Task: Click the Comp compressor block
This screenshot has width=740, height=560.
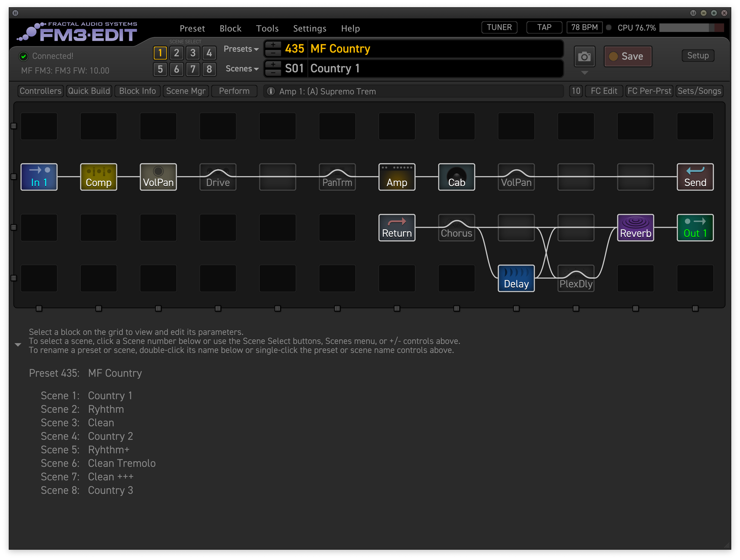Action: click(98, 177)
